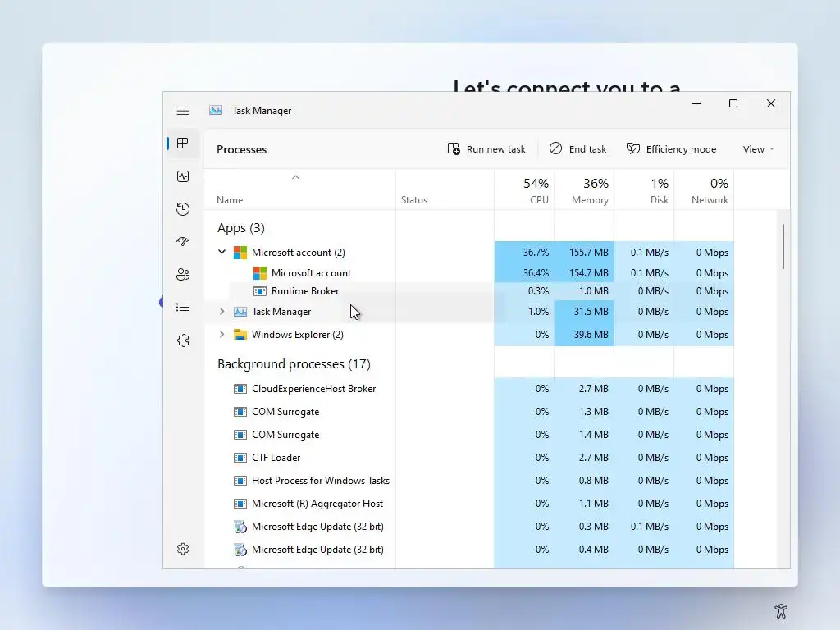Click End task button
The image size is (840, 630).
click(x=577, y=149)
